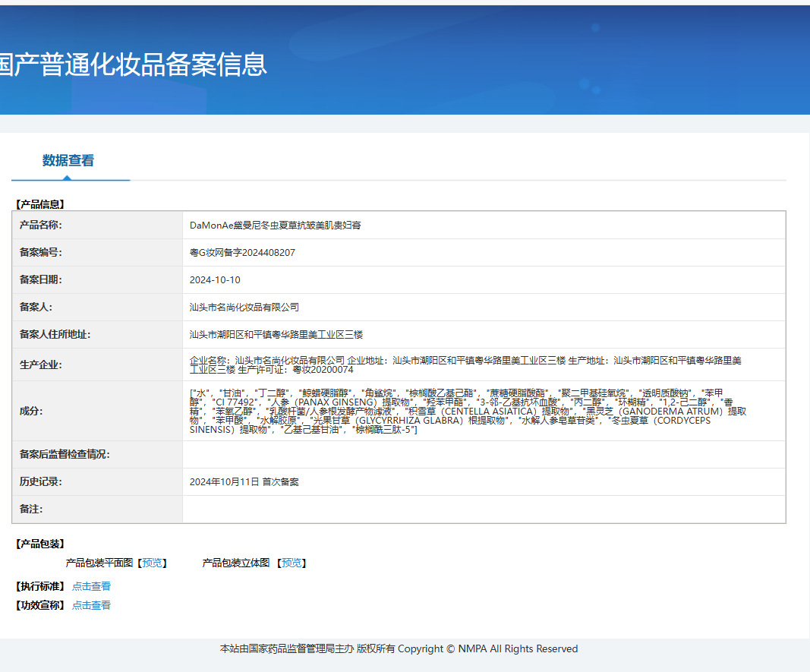Click 点击查看 next to 执行标准
The width and height of the screenshot is (810, 672).
[x=91, y=586]
